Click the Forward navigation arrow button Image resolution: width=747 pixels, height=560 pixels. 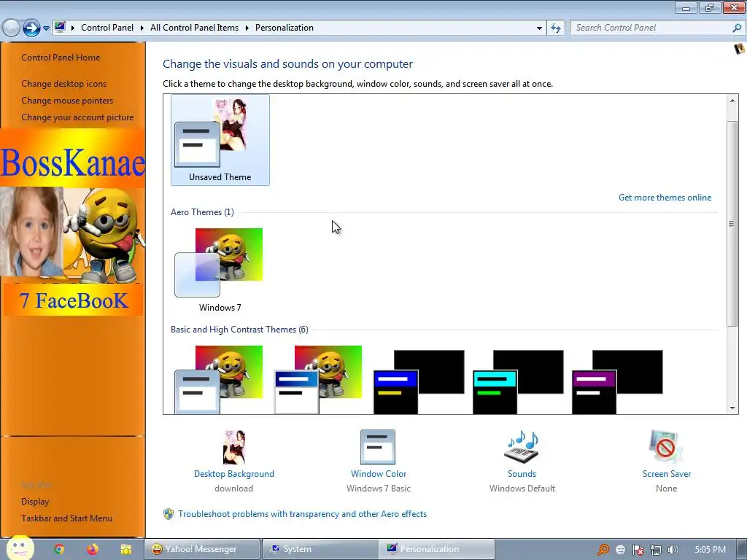31,28
